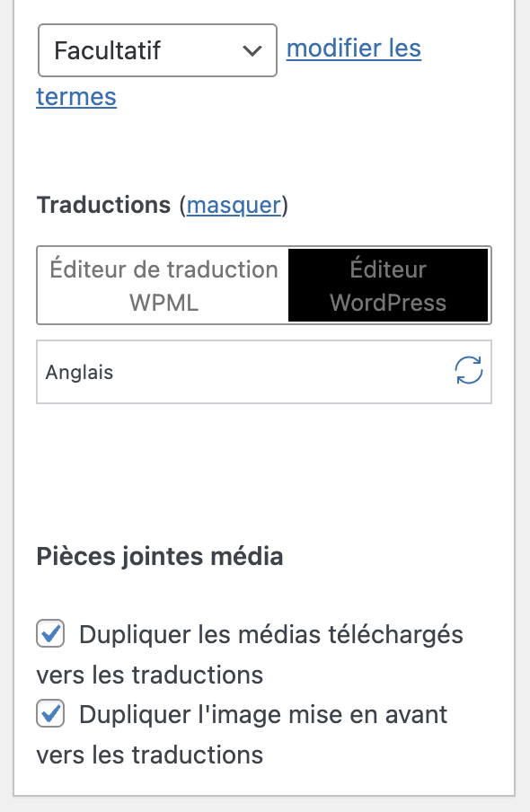Click the Pièces jointes média heading

(x=160, y=557)
